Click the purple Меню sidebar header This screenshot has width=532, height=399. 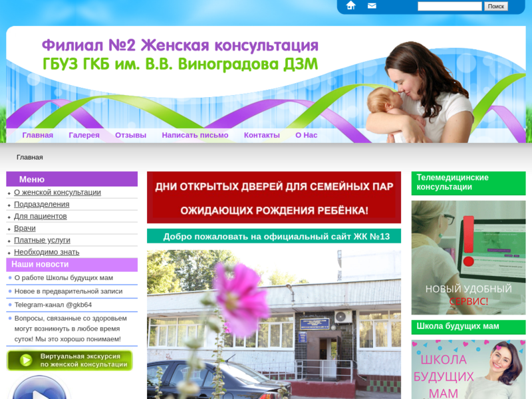tap(72, 179)
